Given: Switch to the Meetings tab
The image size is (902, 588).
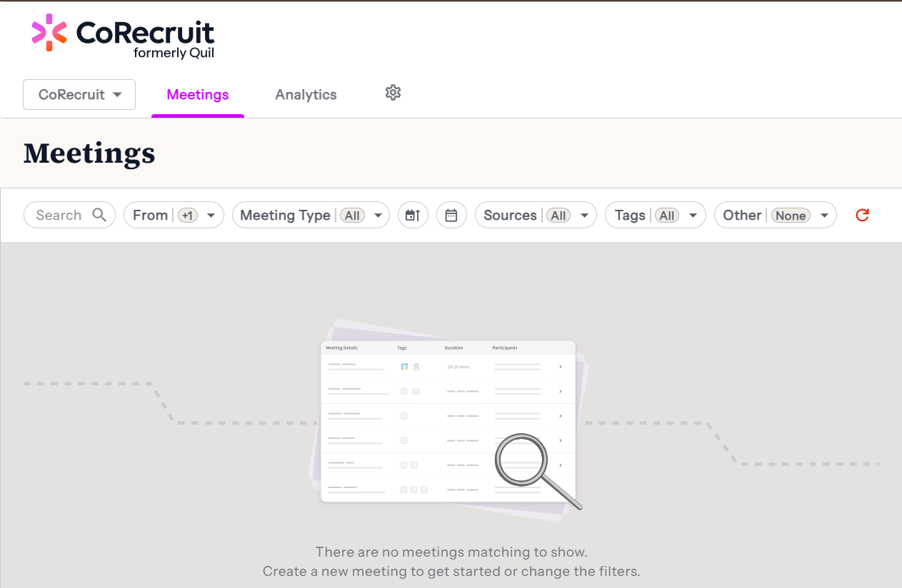Looking at the screenshot, I should (198, 95).
